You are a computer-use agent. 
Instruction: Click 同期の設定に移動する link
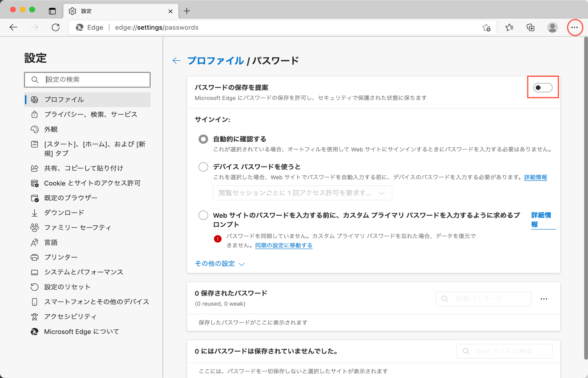(283, 245)
